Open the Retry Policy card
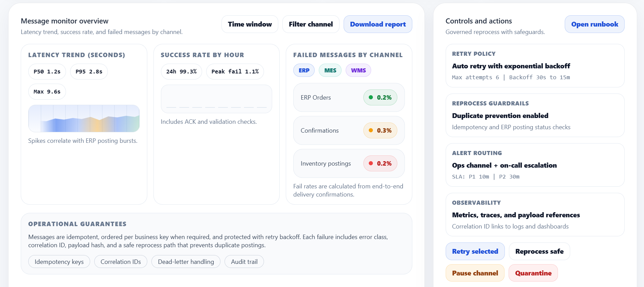 coord(535,66)
